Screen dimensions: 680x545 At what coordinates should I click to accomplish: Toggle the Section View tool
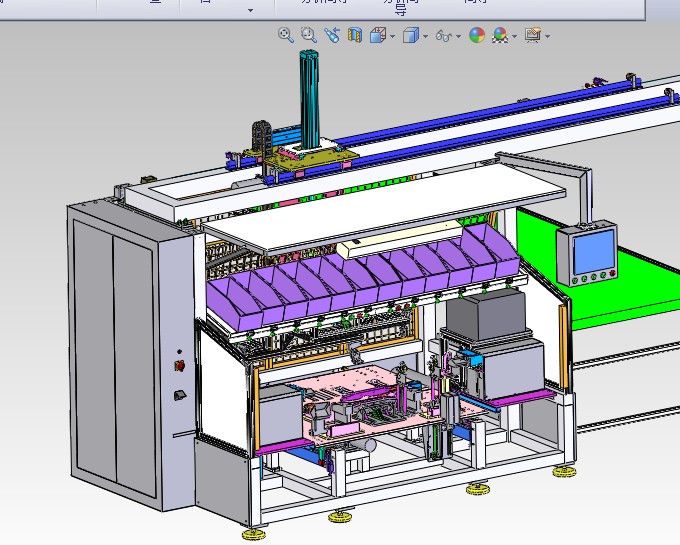click(354, 35)
